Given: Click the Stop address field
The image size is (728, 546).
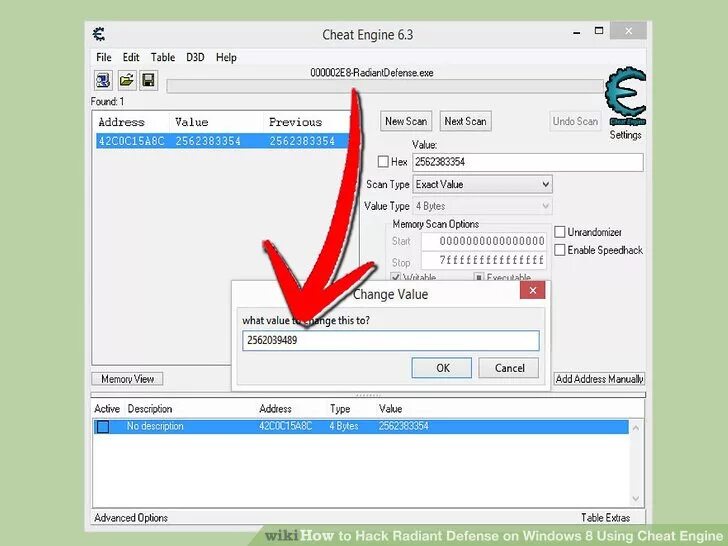Looking at the screenshot, I should pos(483,260).
